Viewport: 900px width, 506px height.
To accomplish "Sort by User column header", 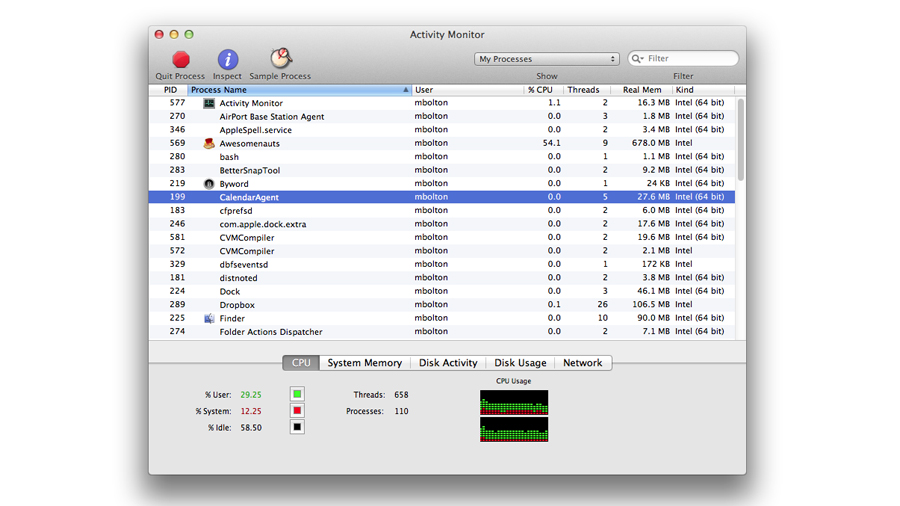I will (x=467, y=90).
